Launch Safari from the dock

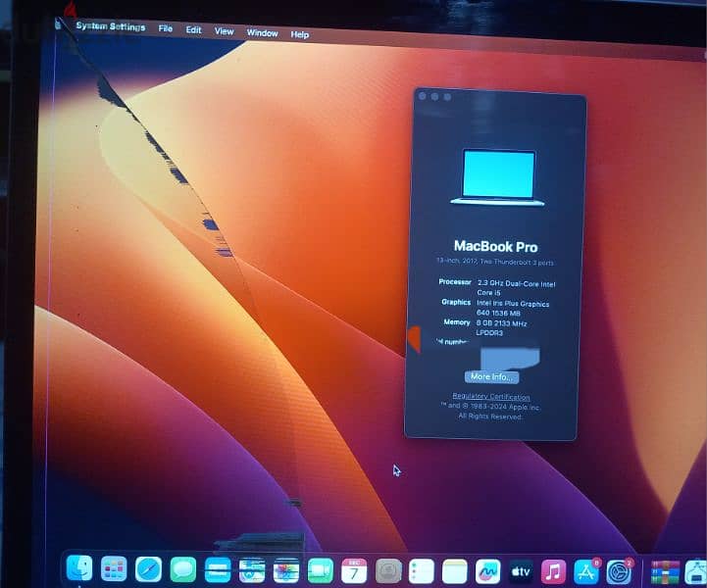point(148,569)
